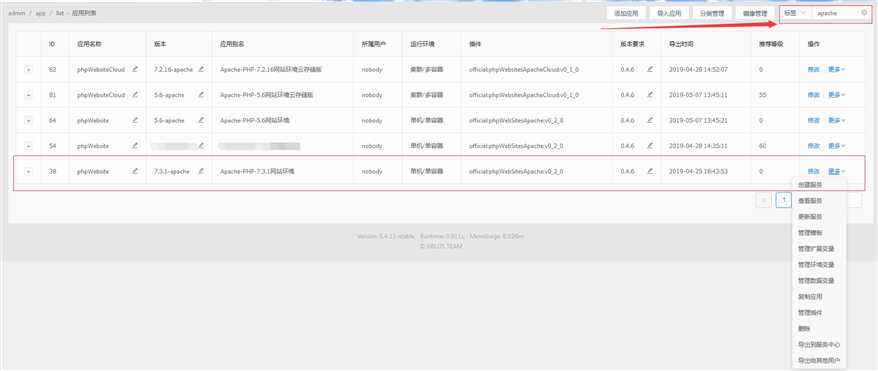
Task: Clear the apache search field icon
Action: 864,12
